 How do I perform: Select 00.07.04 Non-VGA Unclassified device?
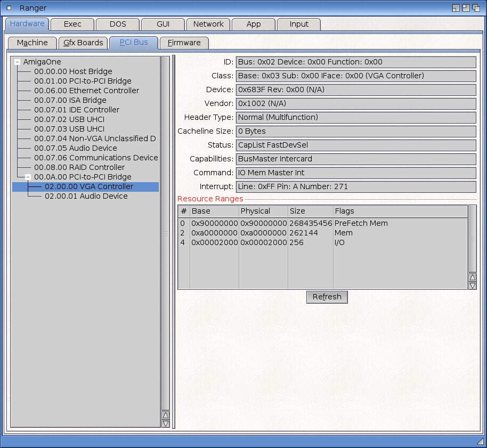[95, 139]
